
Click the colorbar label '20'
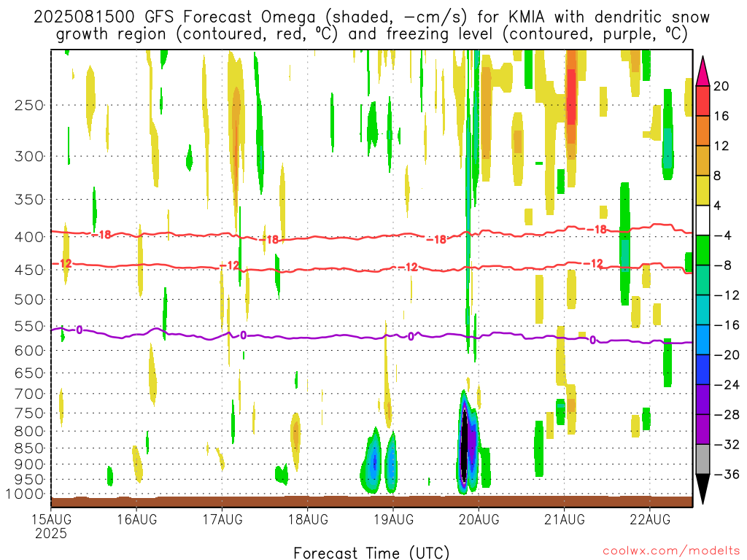(721, 86)
